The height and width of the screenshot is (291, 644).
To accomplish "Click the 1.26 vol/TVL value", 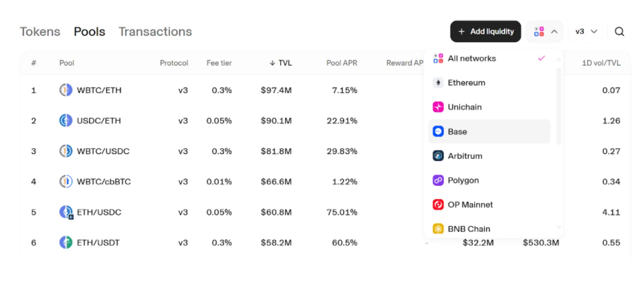I will tap(611, 121).
